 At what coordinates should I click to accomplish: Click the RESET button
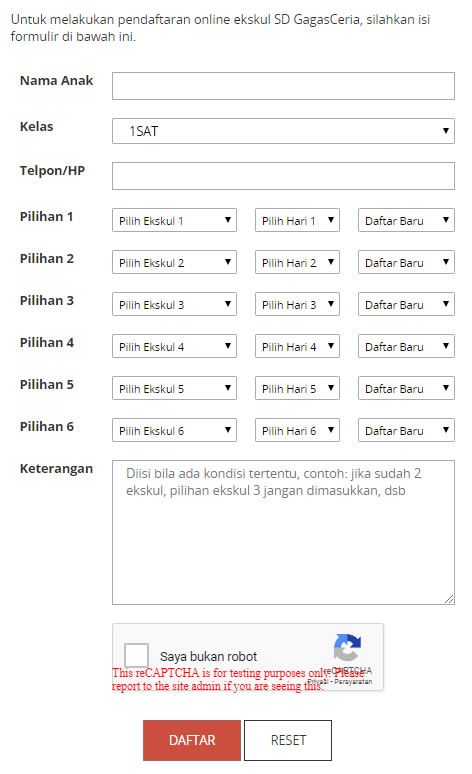(x=288, y=740)
